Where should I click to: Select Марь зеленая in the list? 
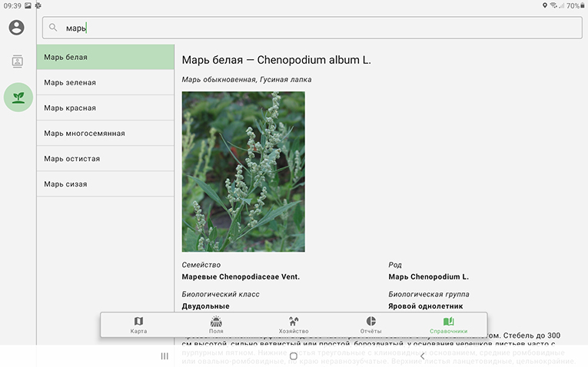pos(105,82)
